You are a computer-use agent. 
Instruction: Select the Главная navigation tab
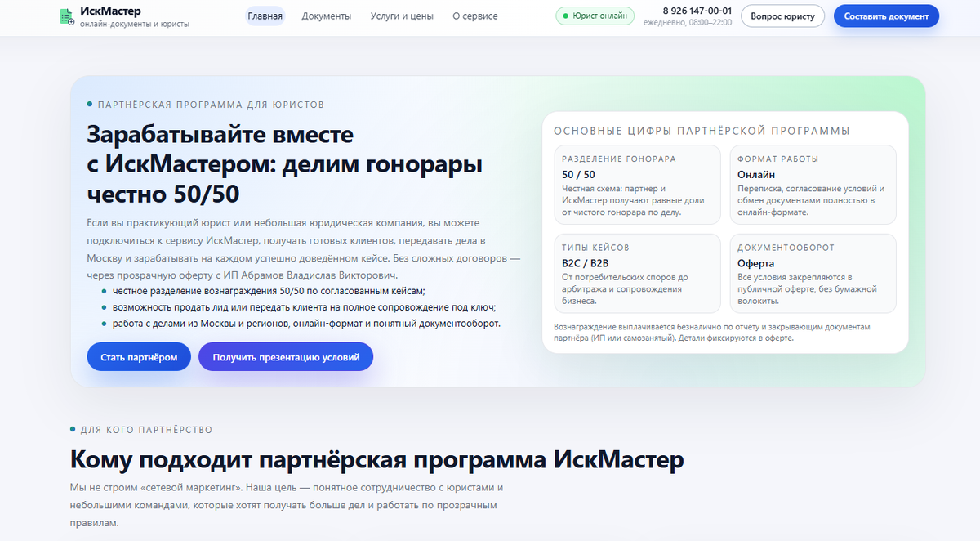coord(265,16)
